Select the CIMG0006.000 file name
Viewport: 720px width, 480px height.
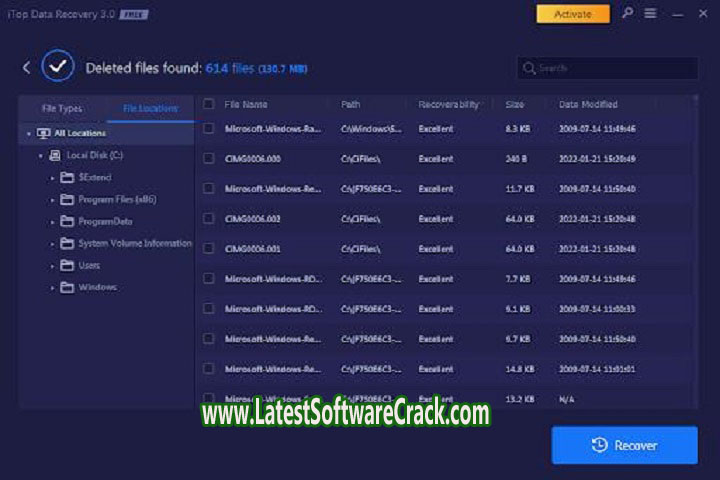pos(253,159)
